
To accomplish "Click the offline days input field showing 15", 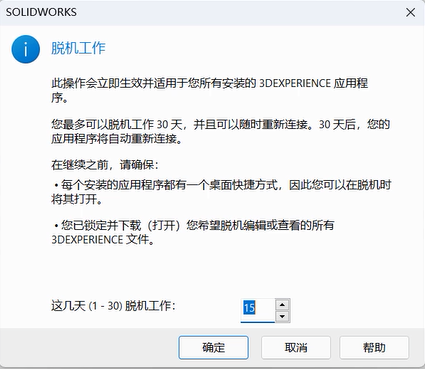I will pyautogui.click(x=258, y=310).
